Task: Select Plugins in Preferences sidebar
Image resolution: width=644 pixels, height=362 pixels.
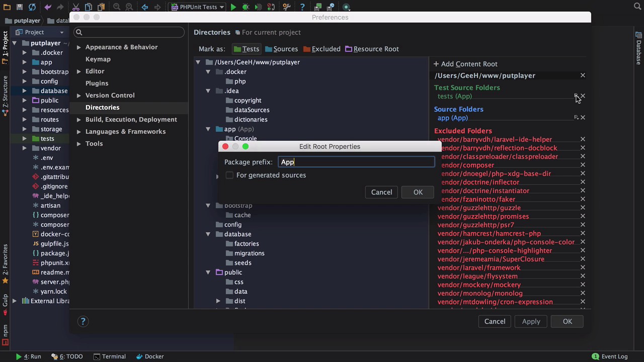Action: (97, 83)
